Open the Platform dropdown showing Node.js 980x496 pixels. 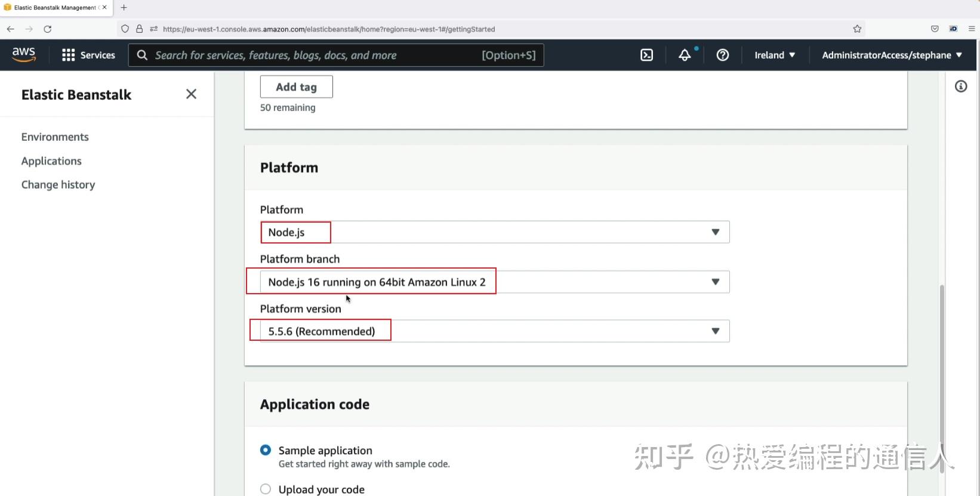[495, 232]
